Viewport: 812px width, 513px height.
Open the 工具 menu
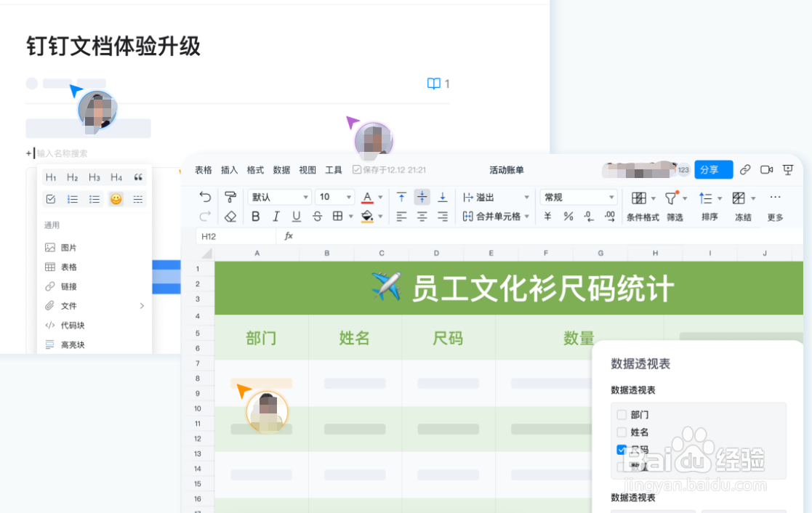point(334,170)
